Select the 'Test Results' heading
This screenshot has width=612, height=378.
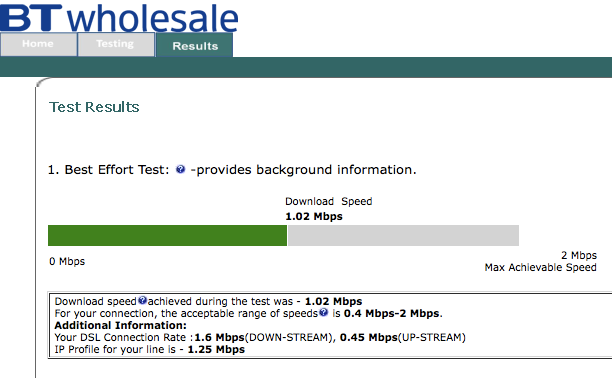click(x=94, y=107)
